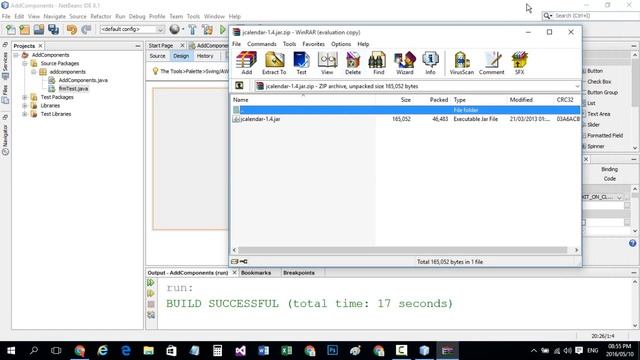This screenshot has width=640, height=360.
Task: Select the Check Box palette component
Action: pos(599,82)
